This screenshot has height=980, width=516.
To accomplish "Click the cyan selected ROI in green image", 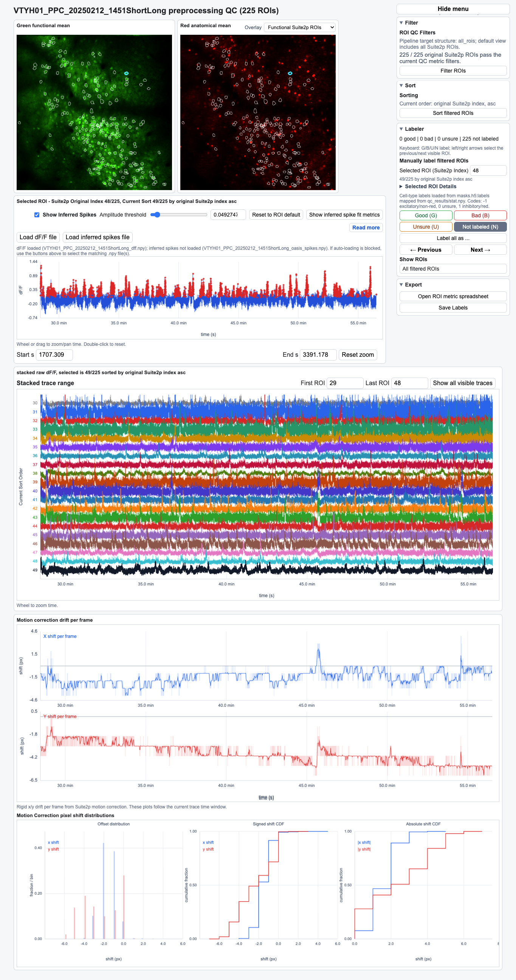I will tap(126, 73).
